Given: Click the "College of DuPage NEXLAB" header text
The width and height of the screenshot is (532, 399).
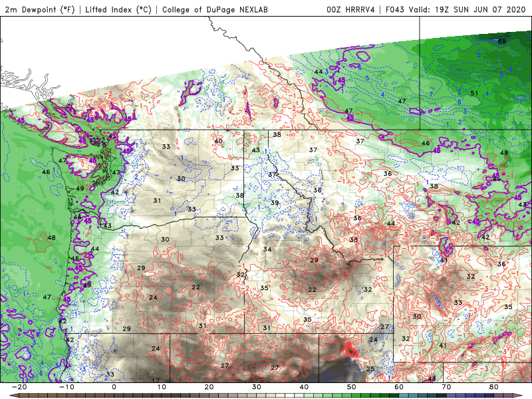Looking at the screenshot, I should pyautogui.click(x=215, y=9).
